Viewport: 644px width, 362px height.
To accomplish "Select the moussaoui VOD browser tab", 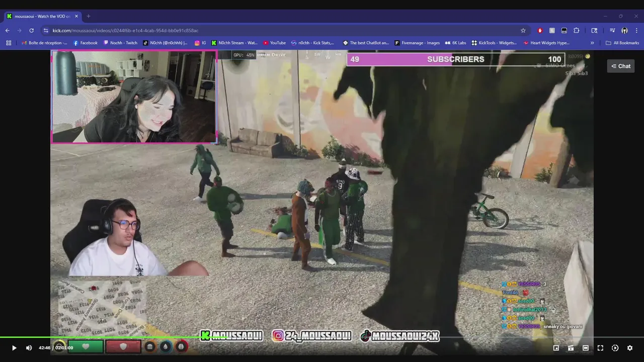I will [42, 16].
